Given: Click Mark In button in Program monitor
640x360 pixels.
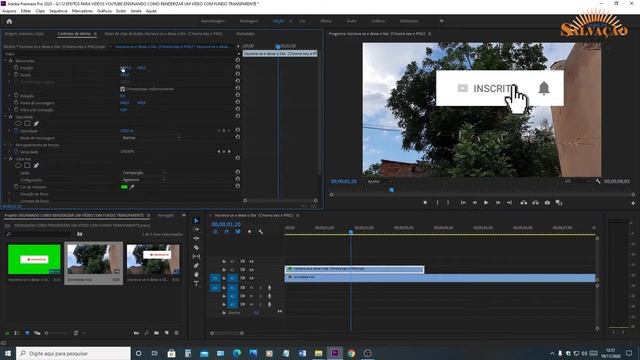Looking at the screenshot, I should click(x=437, y=202).
